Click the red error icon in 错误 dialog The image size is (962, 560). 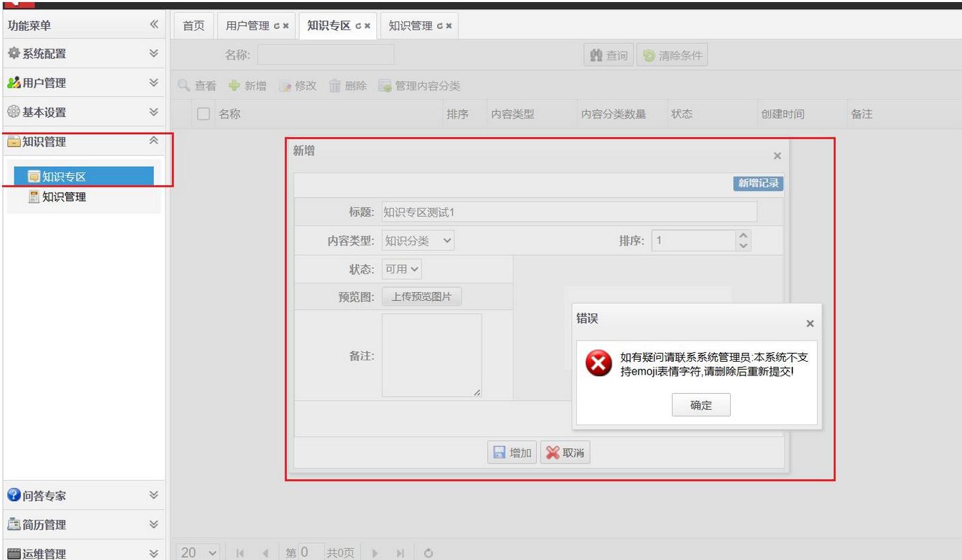[598, 364]
